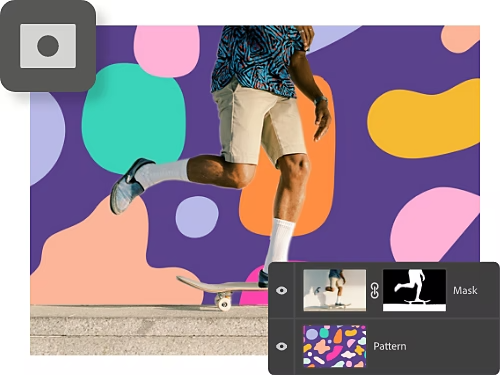Hide the Mask layer with its eye icon

coord(282,290)
